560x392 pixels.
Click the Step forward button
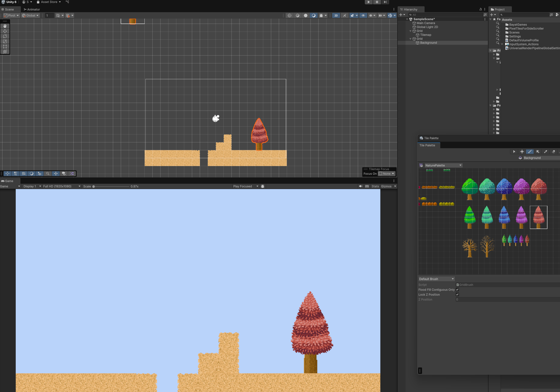point(385,2)
